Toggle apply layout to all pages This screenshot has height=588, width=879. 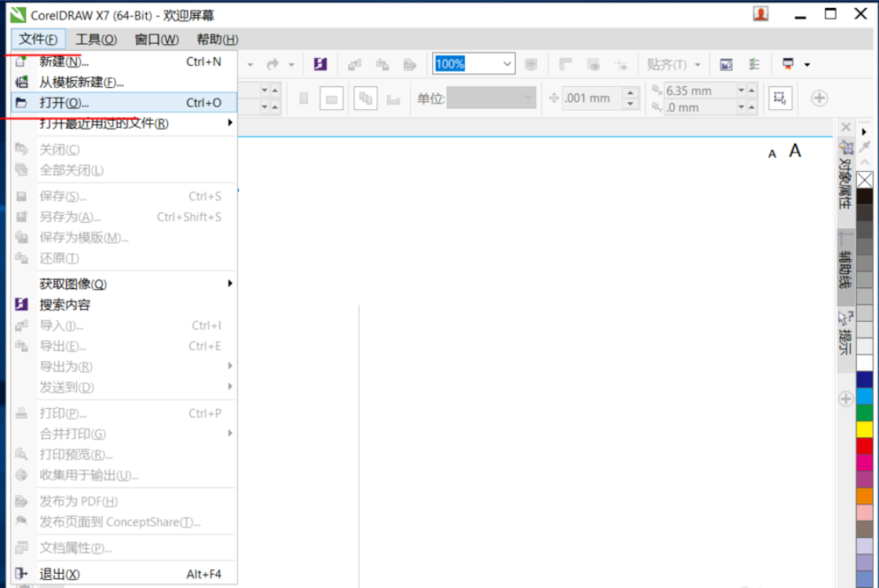pyautogui.click(x=366, y=99)
